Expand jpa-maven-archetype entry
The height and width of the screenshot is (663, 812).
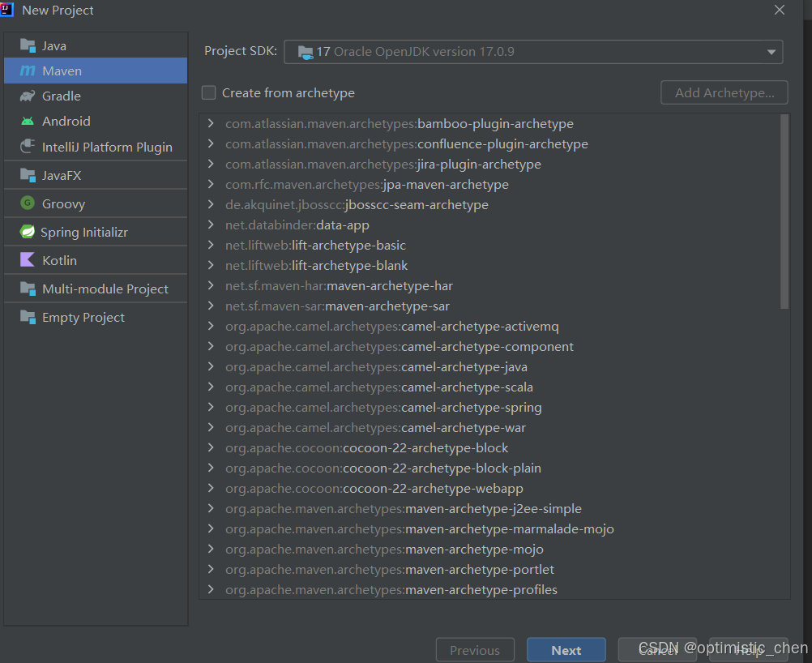[211, 184]
